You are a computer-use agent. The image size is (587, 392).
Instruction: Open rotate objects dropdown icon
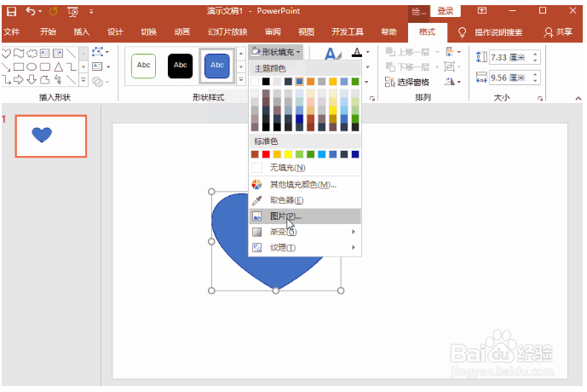(452, 82)
